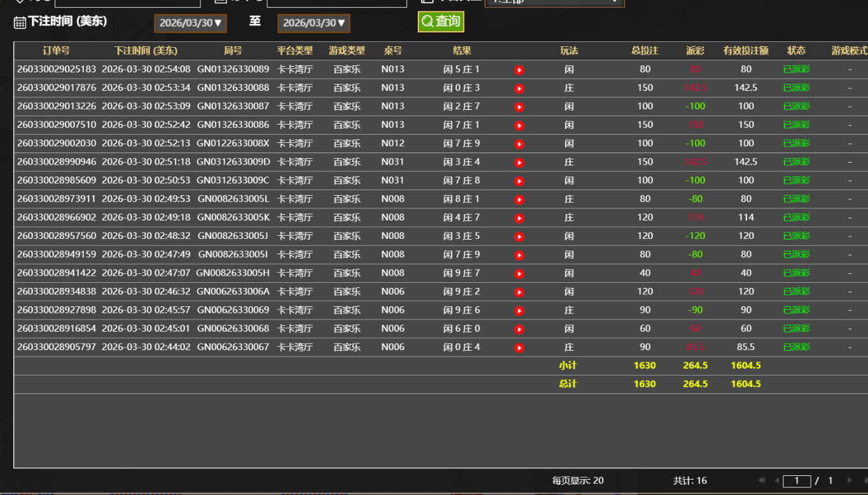Play the video replay of round GN01226330008X
The height and width of the screenshot is (495, 868).
[x=519, y=144]
